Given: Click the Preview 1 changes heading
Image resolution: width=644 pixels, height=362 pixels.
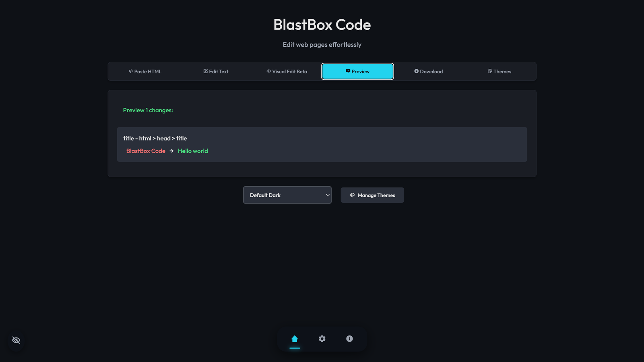Looking at the screenshot, I should tap(148, 110).
